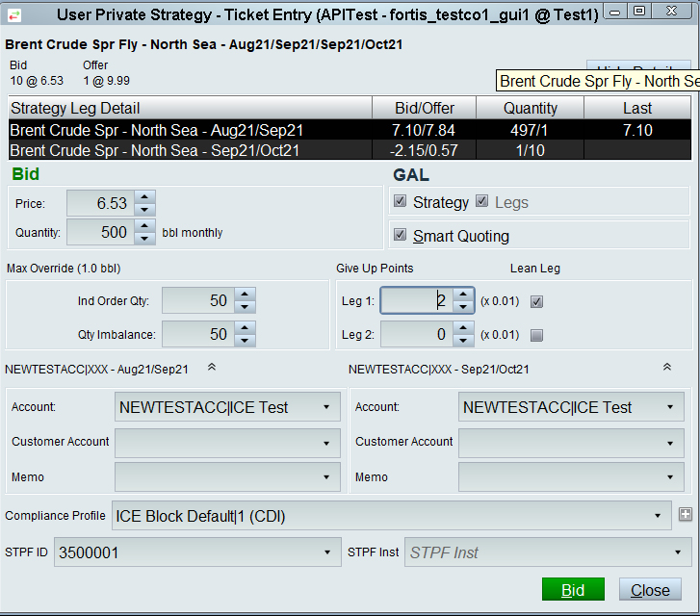Disable the Smart Quoting checkbox
This screenshot has height=616, width=700.
(401, 236)
